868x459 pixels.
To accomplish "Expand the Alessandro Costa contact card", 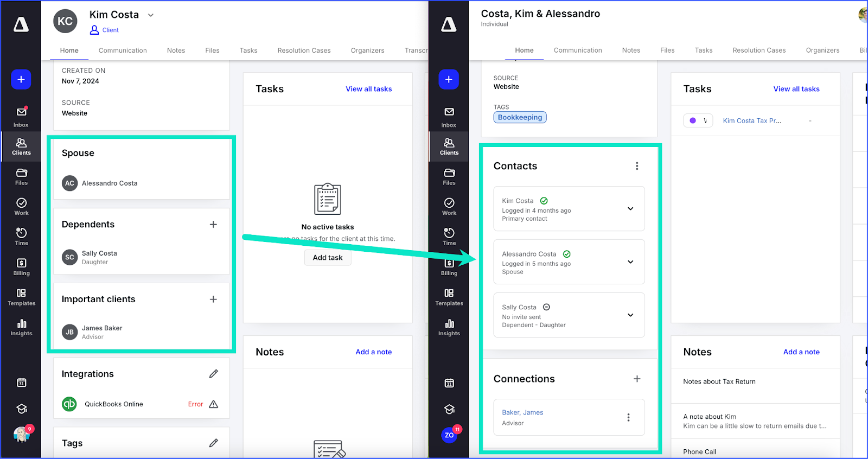I will click(630, 262).
